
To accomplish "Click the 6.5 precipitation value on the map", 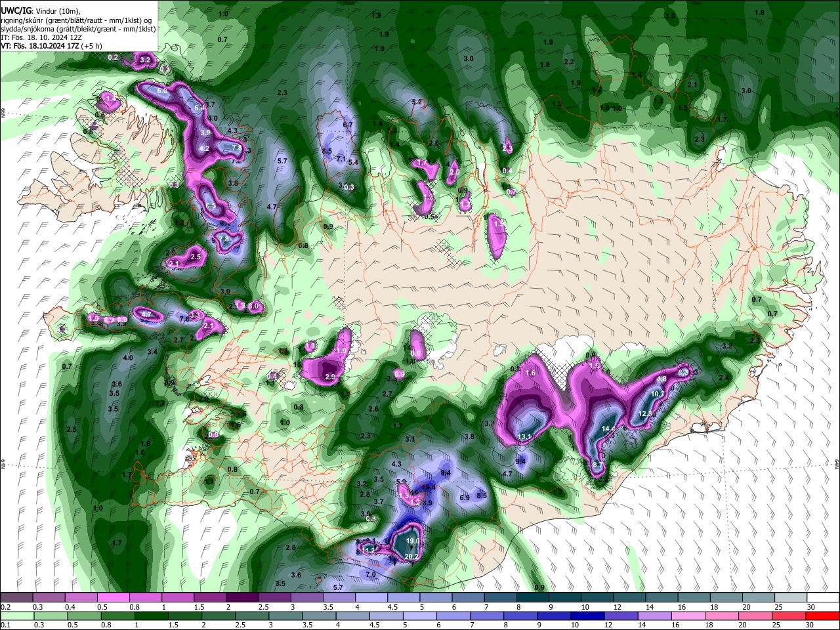I will tap(211, 206).
